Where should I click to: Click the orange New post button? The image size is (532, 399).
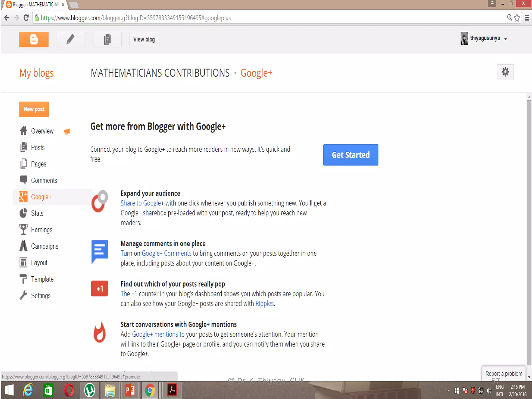click(34, 109)
